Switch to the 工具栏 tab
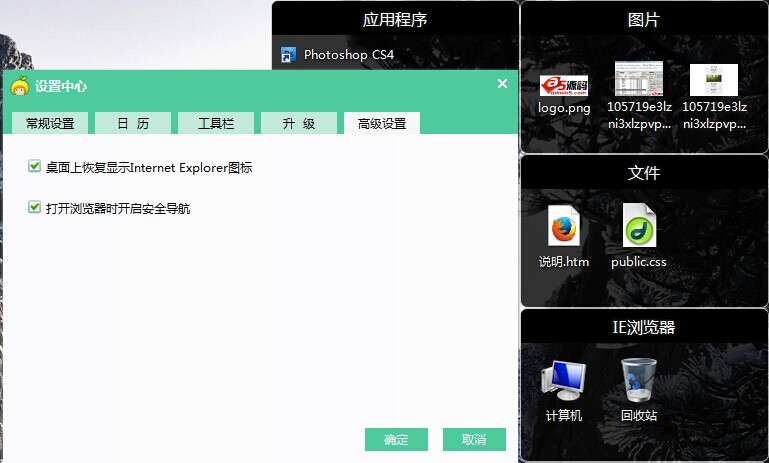The width and height of the screenshot is (769, 463). pyautogui.click(x=216, y=123)
